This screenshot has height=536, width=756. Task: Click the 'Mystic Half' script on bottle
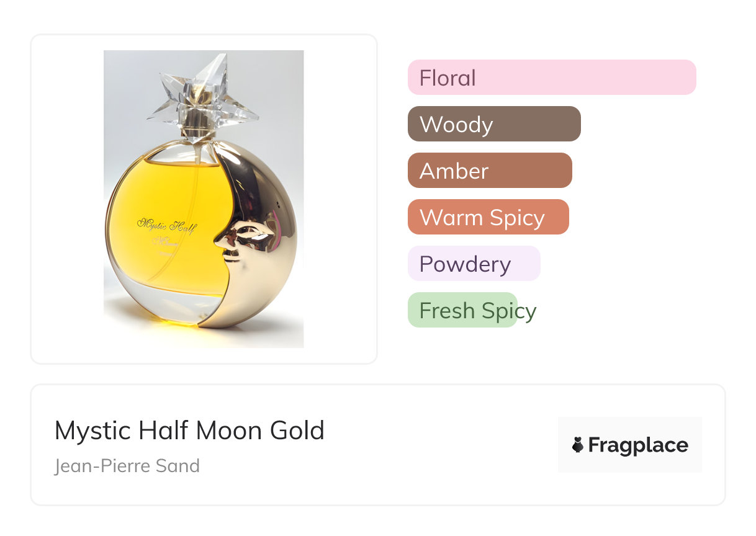click(x=166, y=225)
